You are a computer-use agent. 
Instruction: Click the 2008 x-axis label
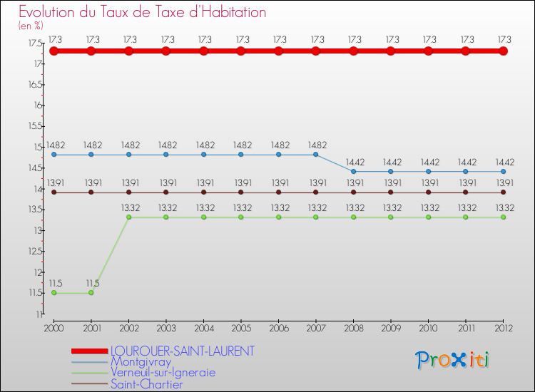tap(354, 328)
